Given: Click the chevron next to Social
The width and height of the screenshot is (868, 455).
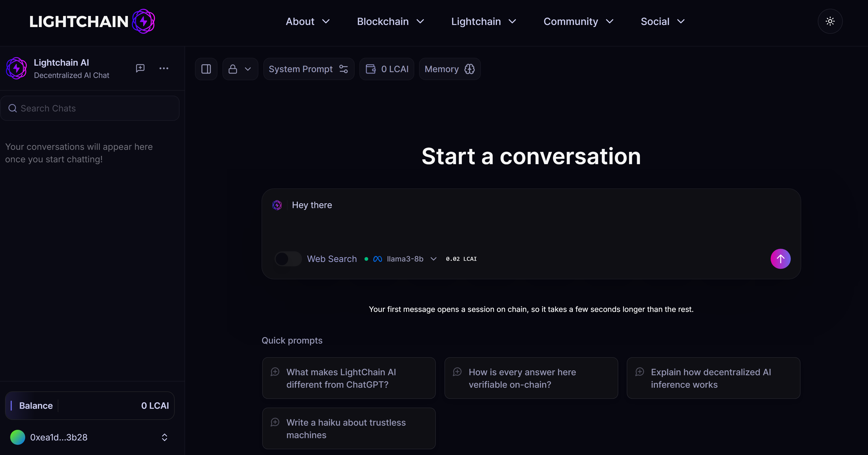Looking at the screenshot, I should point(681,22).
